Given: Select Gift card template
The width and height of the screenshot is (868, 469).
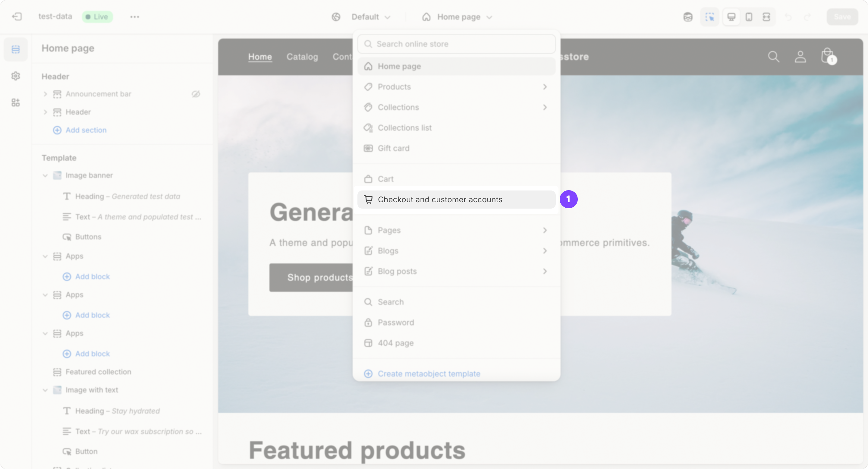Looking at the screenshot, I should [456, 148].
